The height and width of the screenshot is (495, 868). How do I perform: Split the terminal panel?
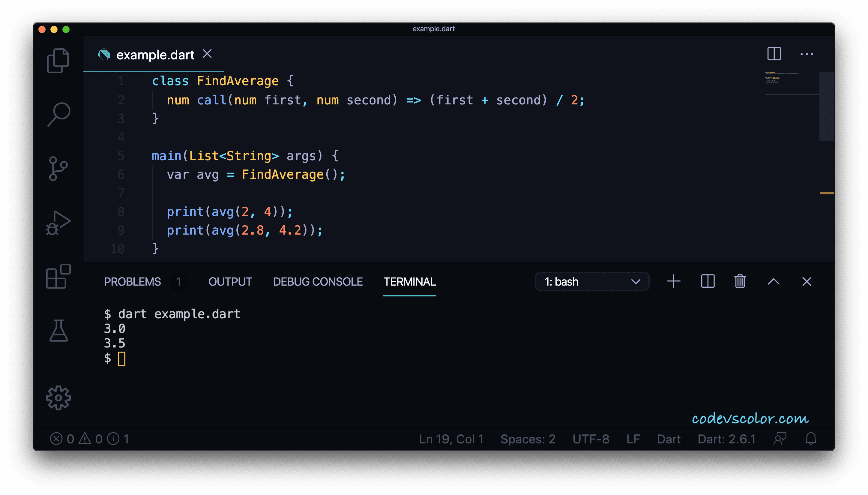point(708,281)
